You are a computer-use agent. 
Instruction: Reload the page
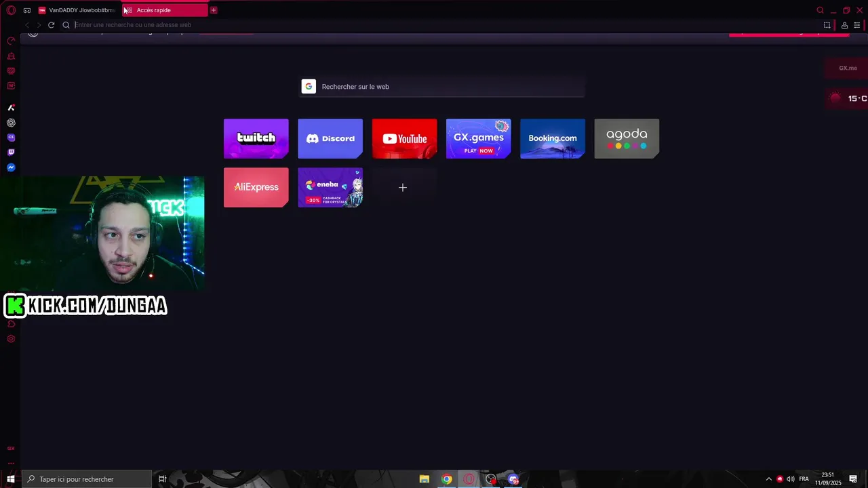[51, 25]
